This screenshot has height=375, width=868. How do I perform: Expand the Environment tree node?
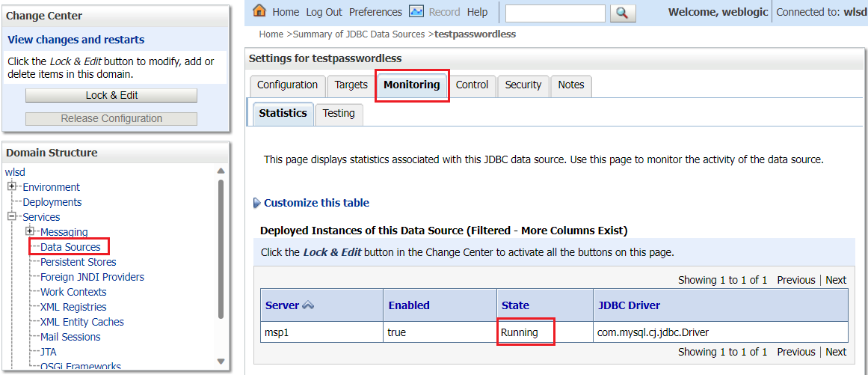click(12, 186)
